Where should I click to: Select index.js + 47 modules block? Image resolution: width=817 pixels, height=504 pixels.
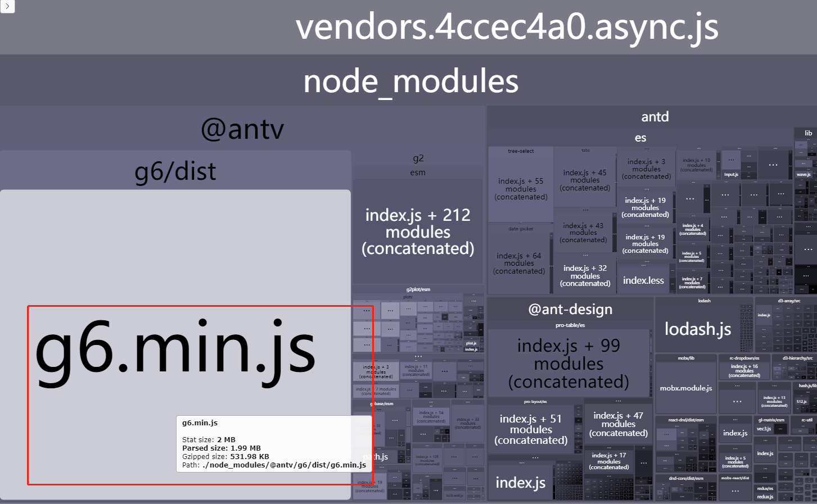[x=618, y=424]
